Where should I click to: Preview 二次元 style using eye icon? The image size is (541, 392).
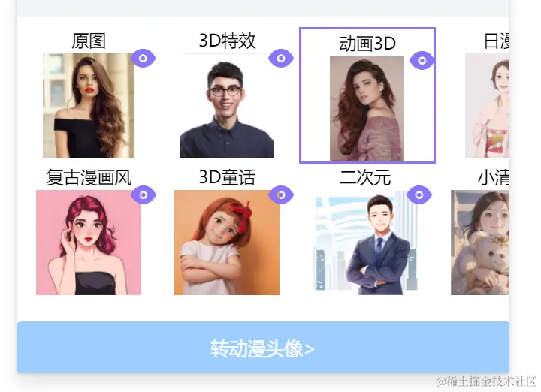(x=419, y=195)
